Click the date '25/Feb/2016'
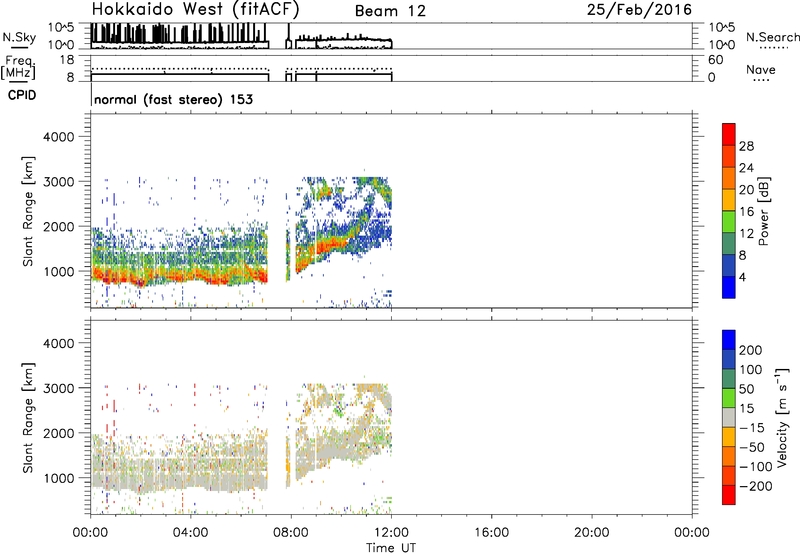 (639, 10)
